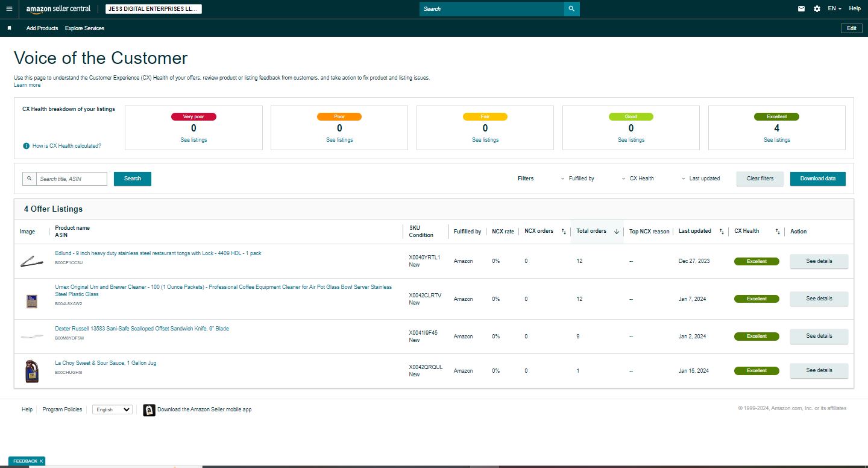
Task: Open Urnex Original Urn and Brewer Cleaner link
Action: coord(223,291)
